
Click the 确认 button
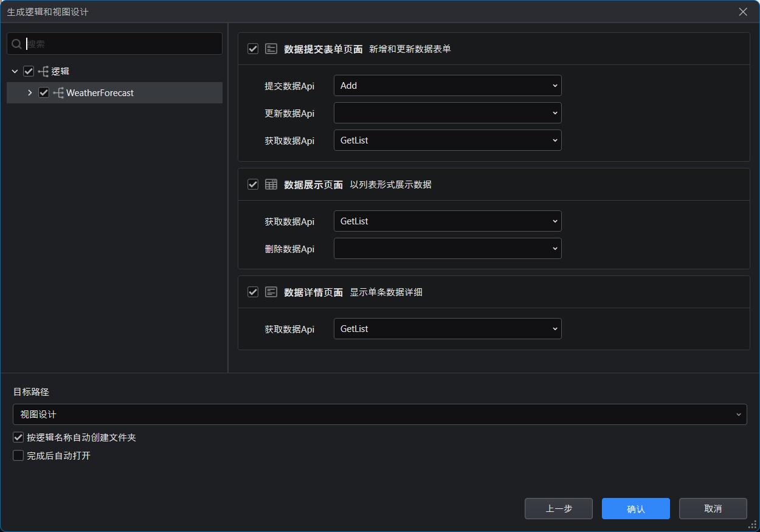coord(635,509)
